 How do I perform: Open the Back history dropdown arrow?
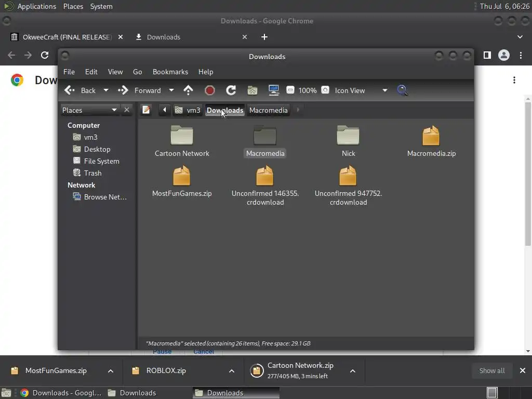[x=106, y=90]
